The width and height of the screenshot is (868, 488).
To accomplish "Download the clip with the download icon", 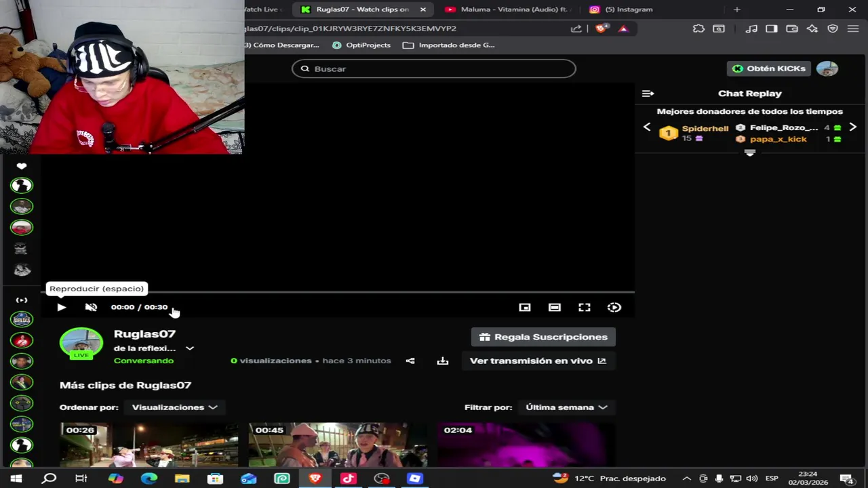I will [443, 361].
